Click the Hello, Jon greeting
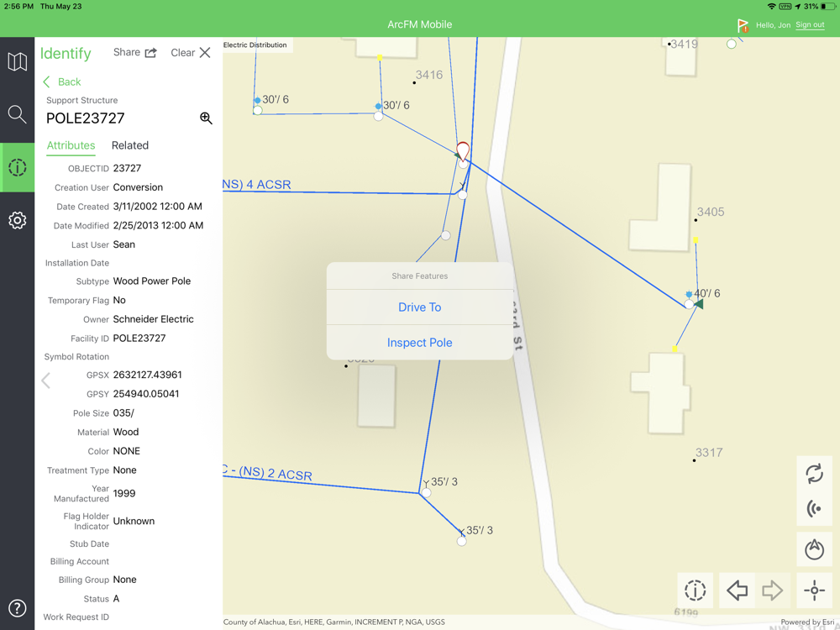Viewport: 840px width, 630px height. click(773, 25)
